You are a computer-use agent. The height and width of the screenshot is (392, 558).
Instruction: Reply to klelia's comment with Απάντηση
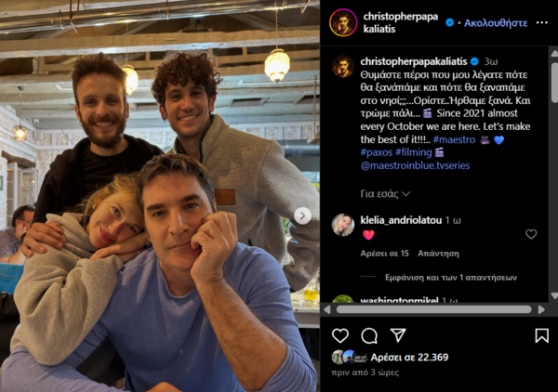[x=438, y=254]
